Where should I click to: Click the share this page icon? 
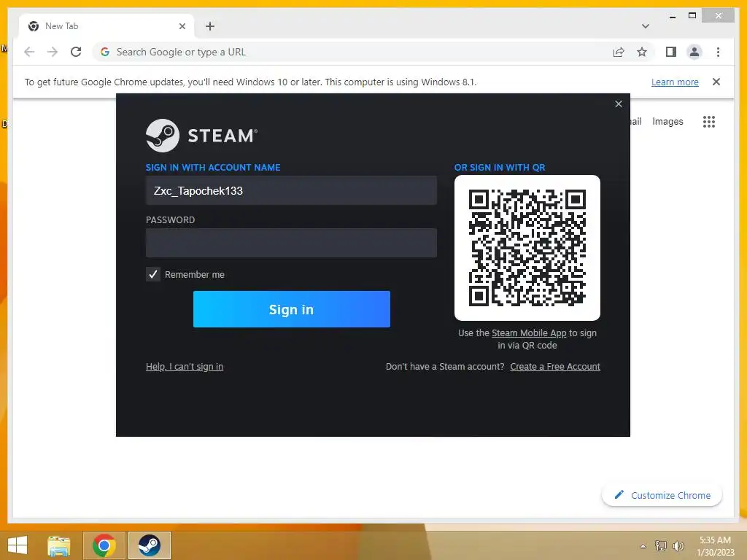[619, 52]
